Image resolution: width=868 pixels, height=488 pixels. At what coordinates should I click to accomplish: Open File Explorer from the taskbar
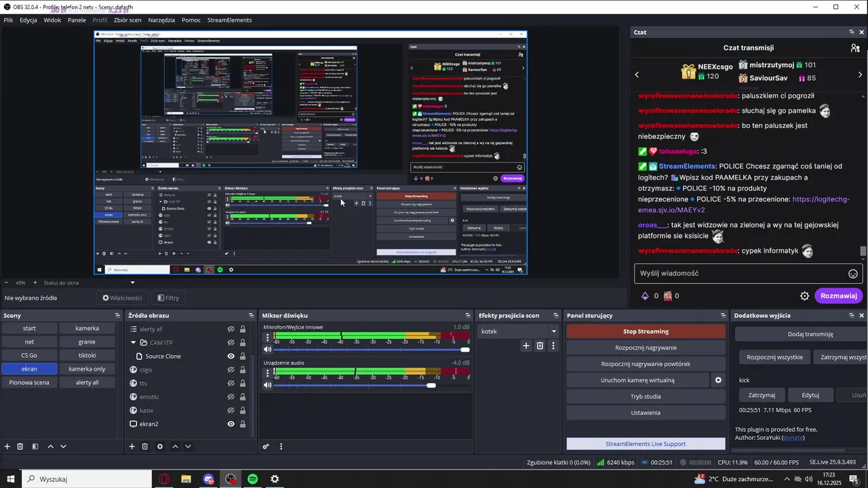tap(186, 479)
